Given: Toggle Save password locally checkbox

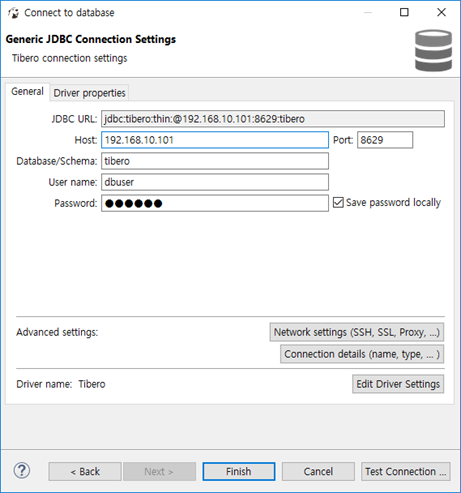Looking at the screenshot, I should point(338,202).
